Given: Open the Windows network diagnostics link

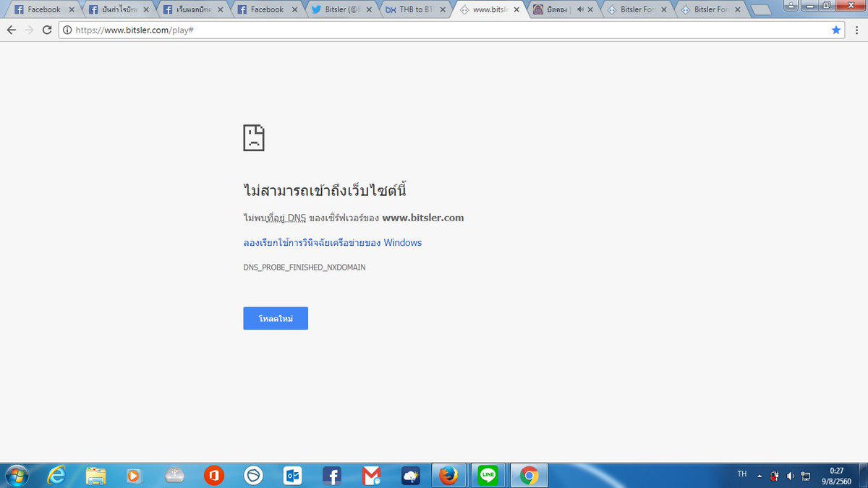Looking at the screenshot, I should click(x=332, y=243).
